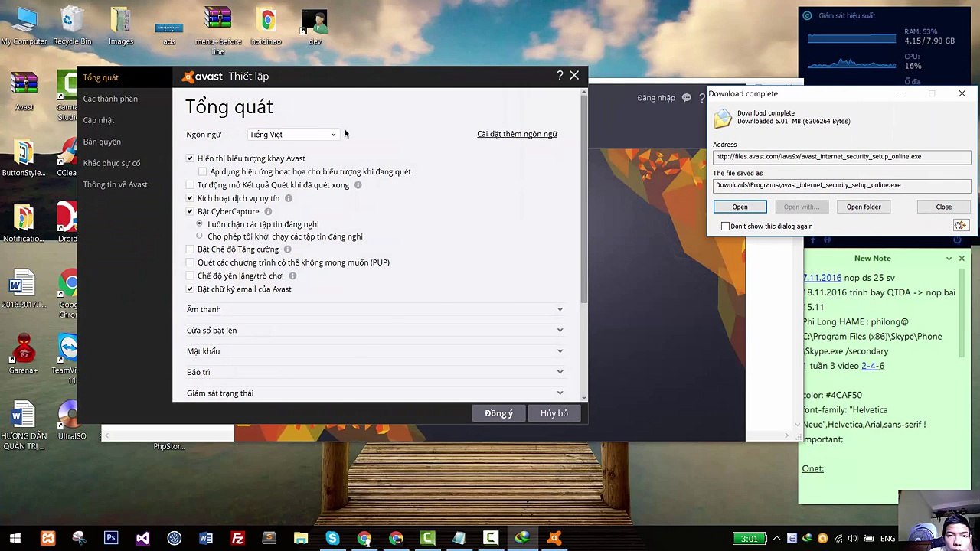Enable 'Bật Chế độ Tăng cường'

190,249
